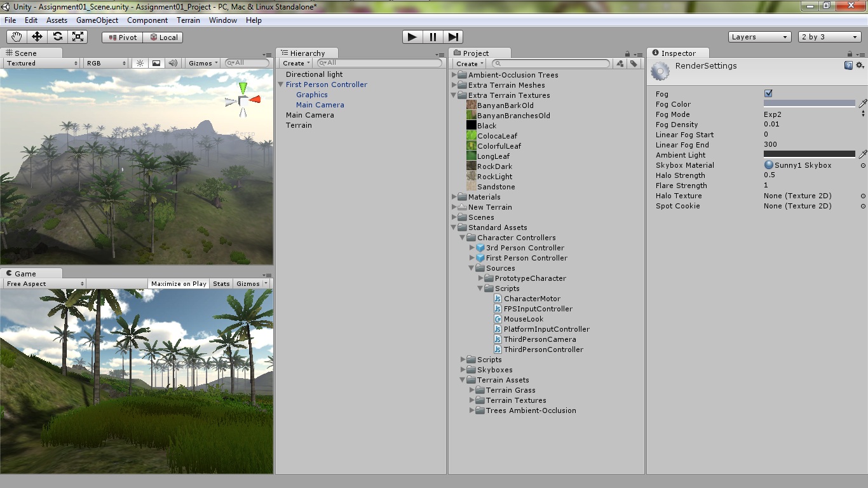Toggle scene lighting sun icon
This screenshot has width=868, height=488.
coord(140,63)
